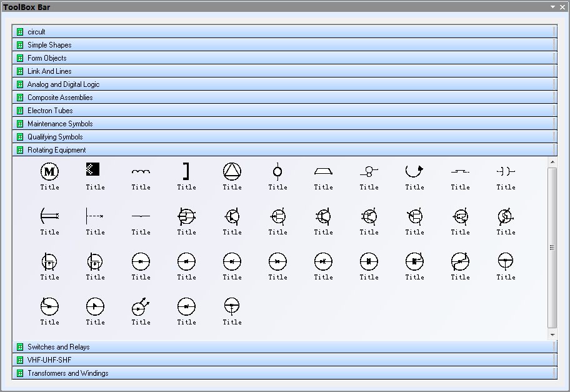
Task: Open the Electron Tubes section
Action: (50, 111)
